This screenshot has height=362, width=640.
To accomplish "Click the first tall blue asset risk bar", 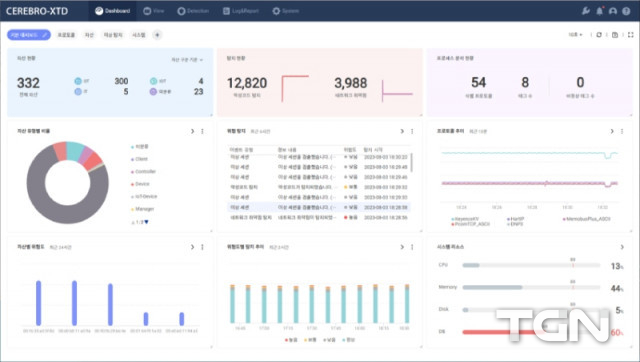I will pos(38,303).
